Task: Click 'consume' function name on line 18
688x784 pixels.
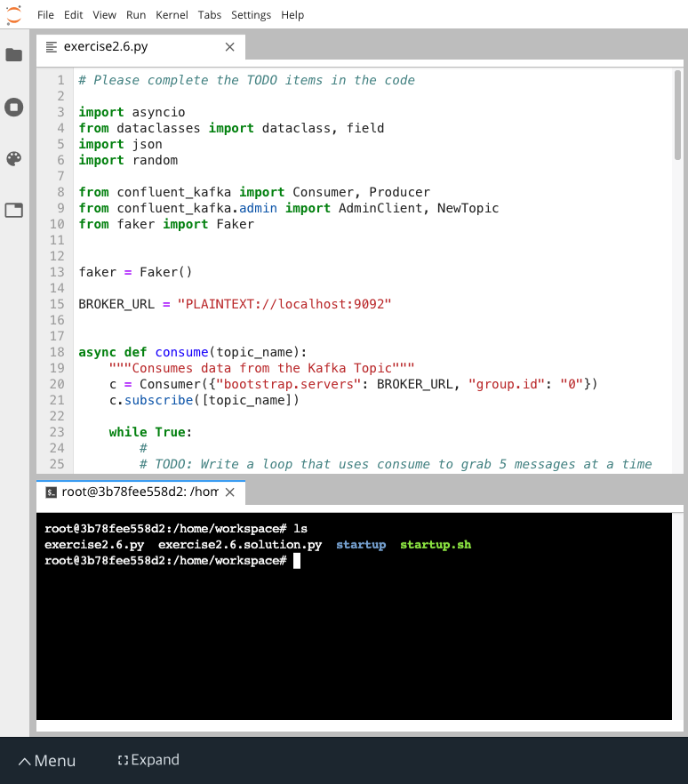Action: 181,352
